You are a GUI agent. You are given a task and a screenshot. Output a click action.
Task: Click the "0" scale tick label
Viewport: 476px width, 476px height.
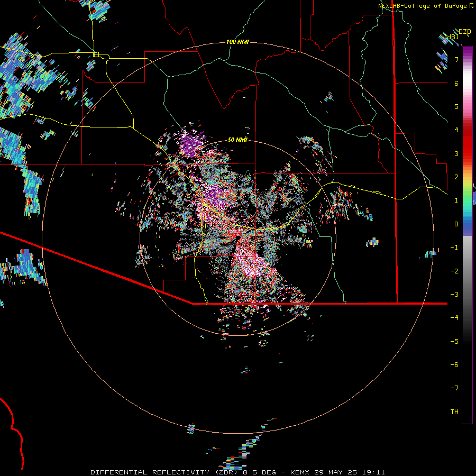pos(456,224)
